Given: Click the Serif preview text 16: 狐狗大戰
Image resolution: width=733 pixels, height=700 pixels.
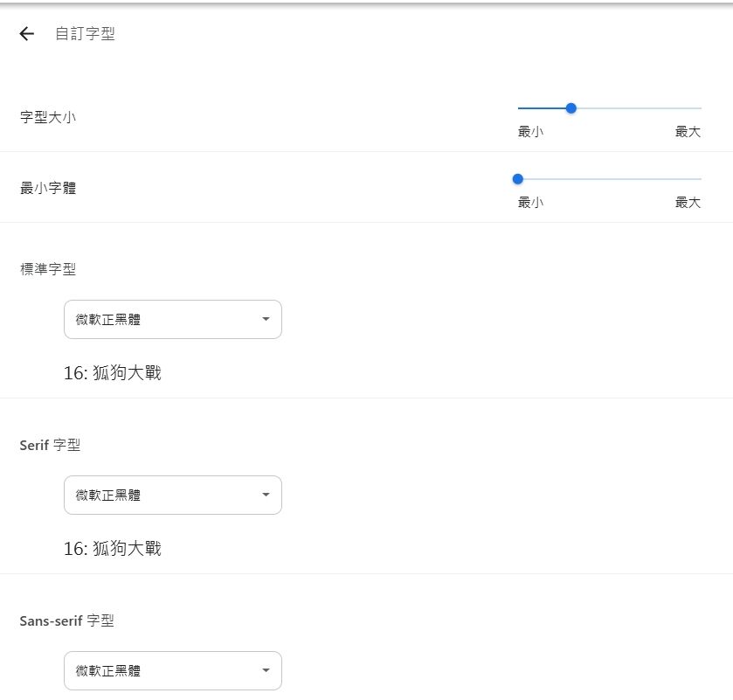Looking at the screenshot, I should [x=113, y=549].
